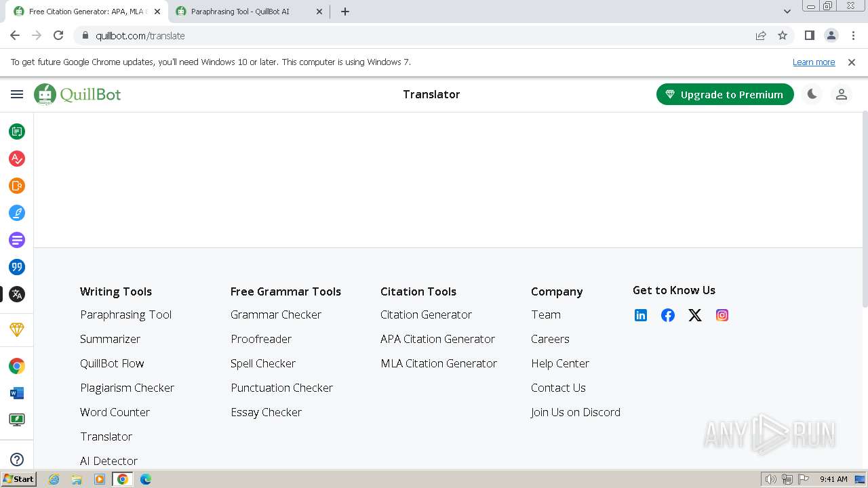Open the Summarizer footer link

point(110,339)
